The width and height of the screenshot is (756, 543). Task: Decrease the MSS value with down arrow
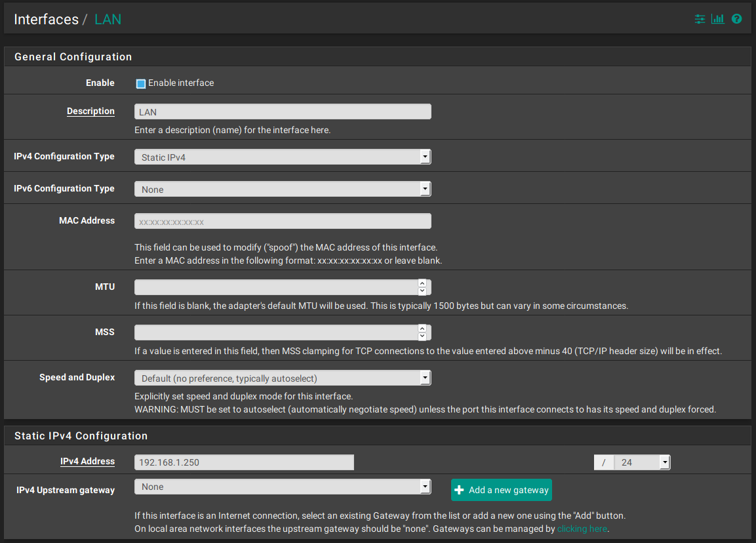click(422, 336)
